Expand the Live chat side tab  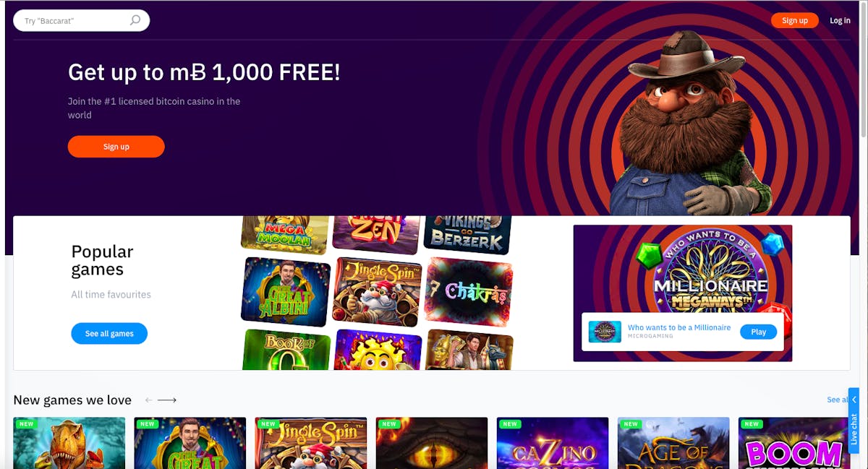click(854, 421)
